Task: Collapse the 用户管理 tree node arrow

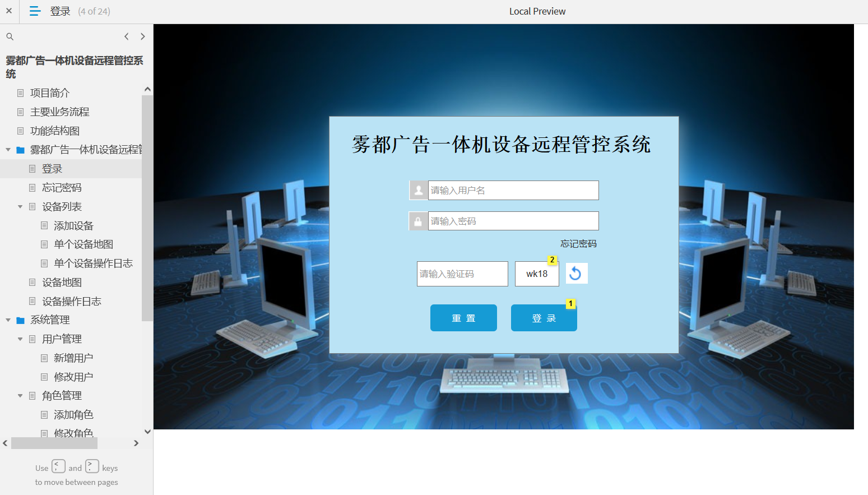Action: click(x=20, y=339)
